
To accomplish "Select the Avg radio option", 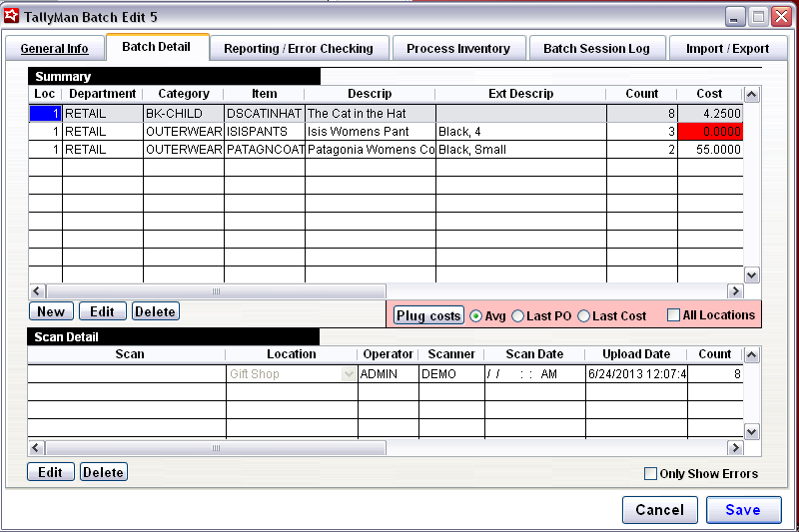I will 475,316.
